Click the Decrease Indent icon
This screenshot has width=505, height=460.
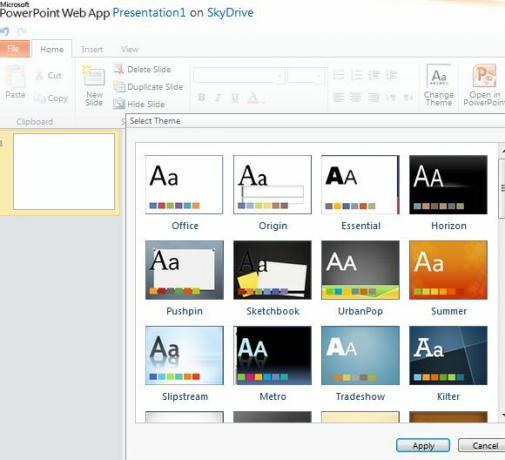374,75
